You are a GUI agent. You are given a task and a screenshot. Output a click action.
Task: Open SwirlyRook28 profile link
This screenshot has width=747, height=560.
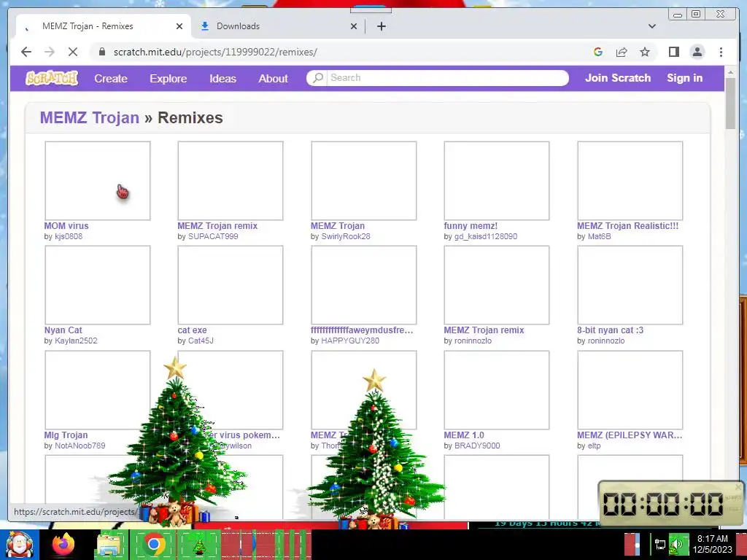(x=345, y=236)
